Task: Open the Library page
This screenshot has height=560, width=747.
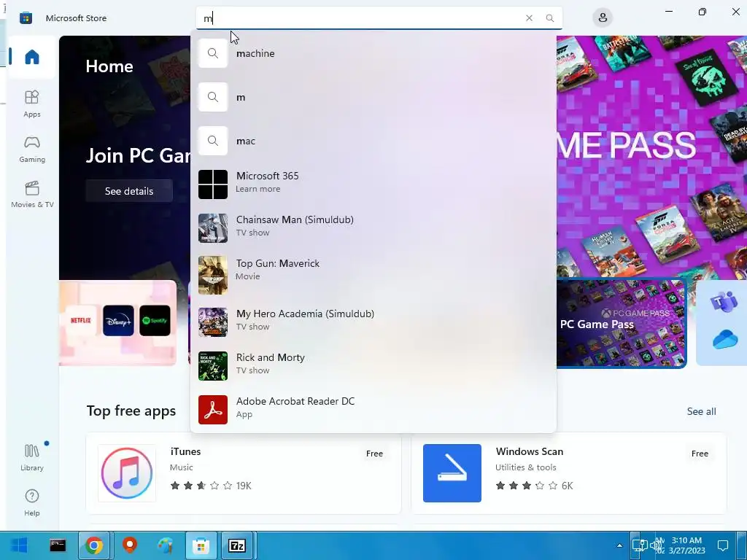Action: [32, 457]
